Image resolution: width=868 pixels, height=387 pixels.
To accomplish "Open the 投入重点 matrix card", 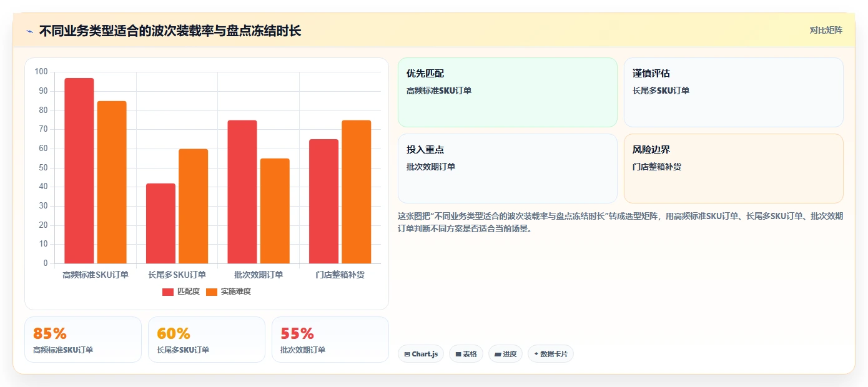I will click(508, 169).
